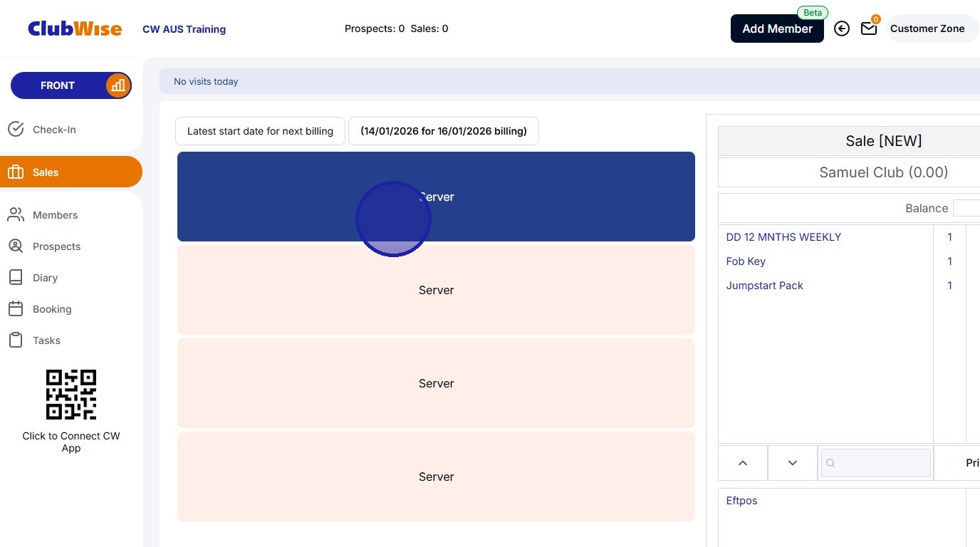This screenshot has height=547, width=980.
Task: Select the second Server tile
Action: tap(436, 290)
